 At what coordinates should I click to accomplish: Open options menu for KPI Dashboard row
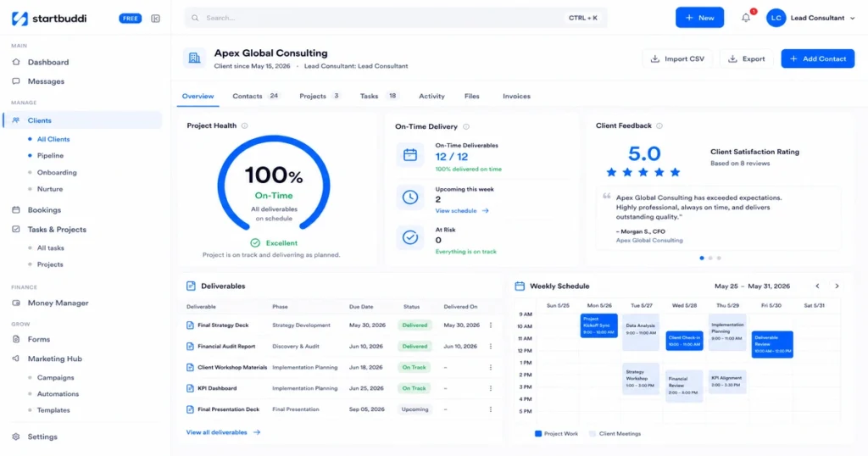click(x=491, y=388)
